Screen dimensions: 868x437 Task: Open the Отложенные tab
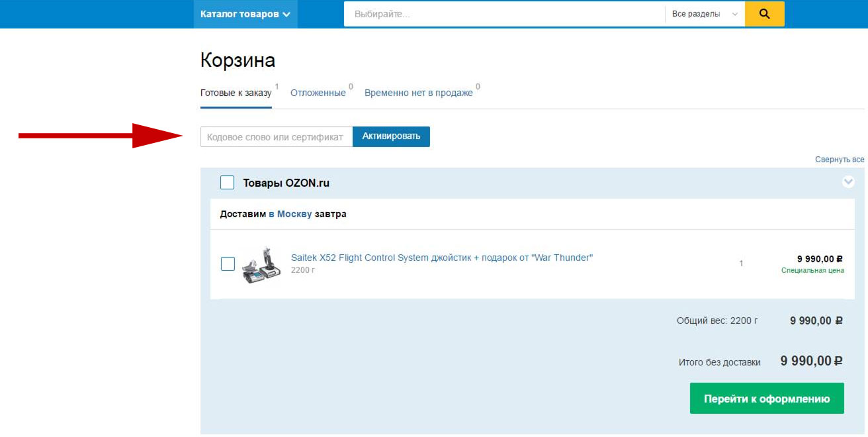tap(318, 93)
